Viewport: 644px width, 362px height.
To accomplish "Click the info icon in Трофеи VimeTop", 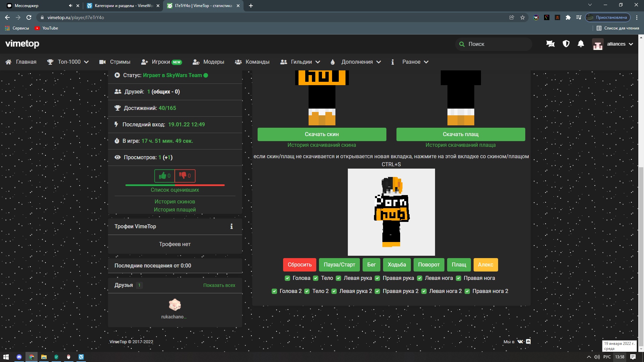I will pyautogui.click(x=231, y=227).
